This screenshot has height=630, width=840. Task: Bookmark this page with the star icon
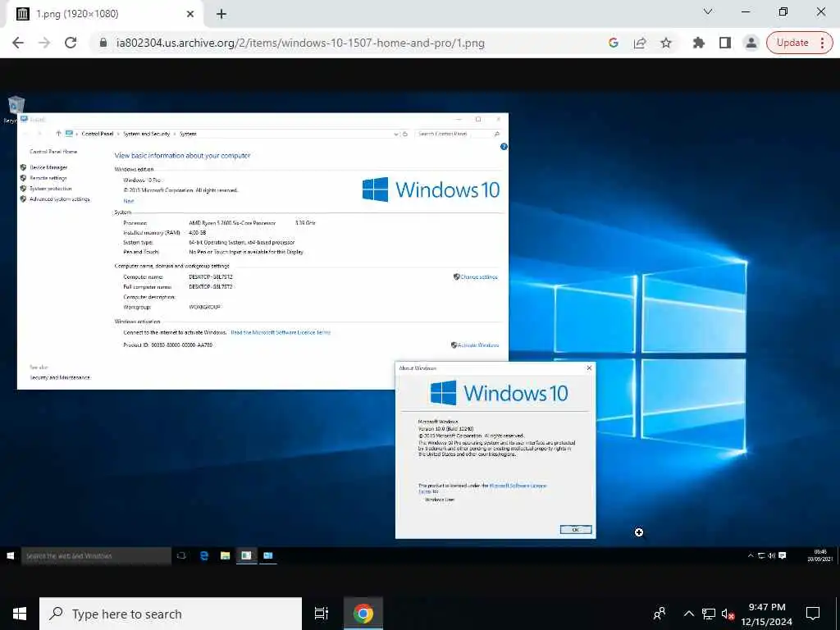click(x=666, y=43)
